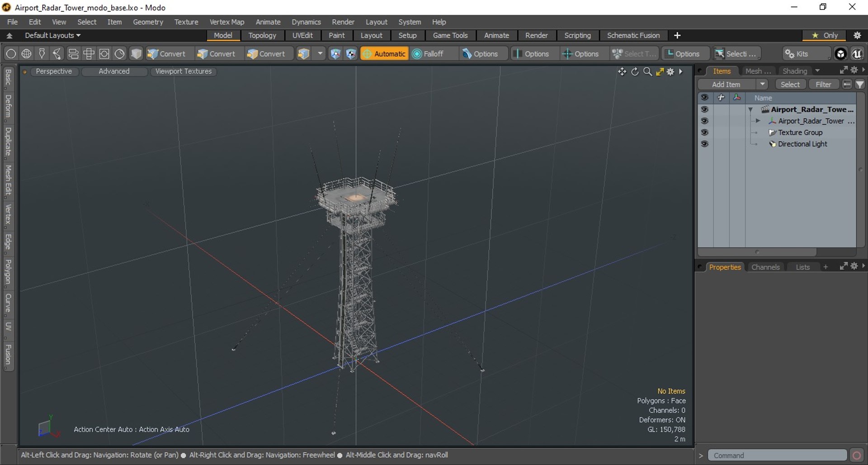This screenshot has height=465, width=868.
Task: Click the Filter button in Items panel
Action: 823,85
